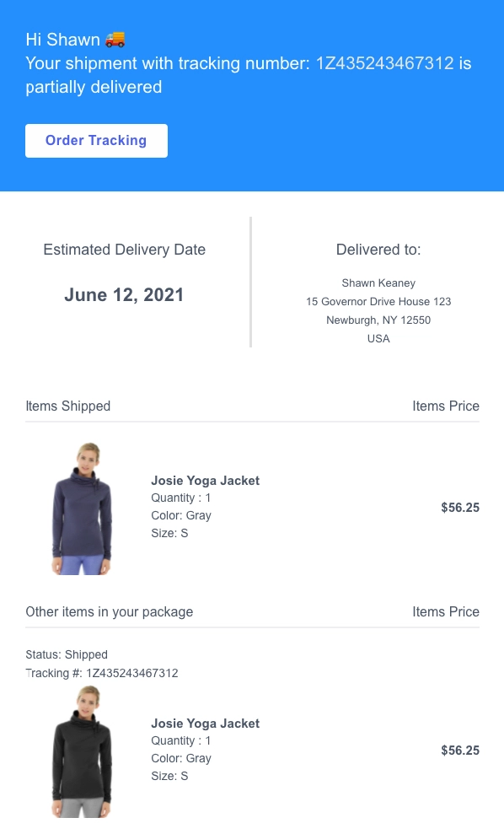Viewport: 504px width, 834px height.
Task: Click the Items Shipped section header
Action: click(x=68, y=406)
